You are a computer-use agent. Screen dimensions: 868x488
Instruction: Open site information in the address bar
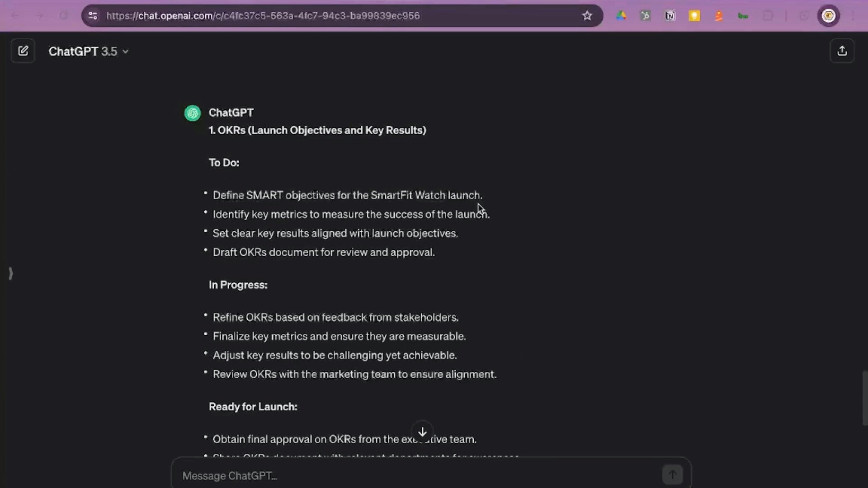93,16
